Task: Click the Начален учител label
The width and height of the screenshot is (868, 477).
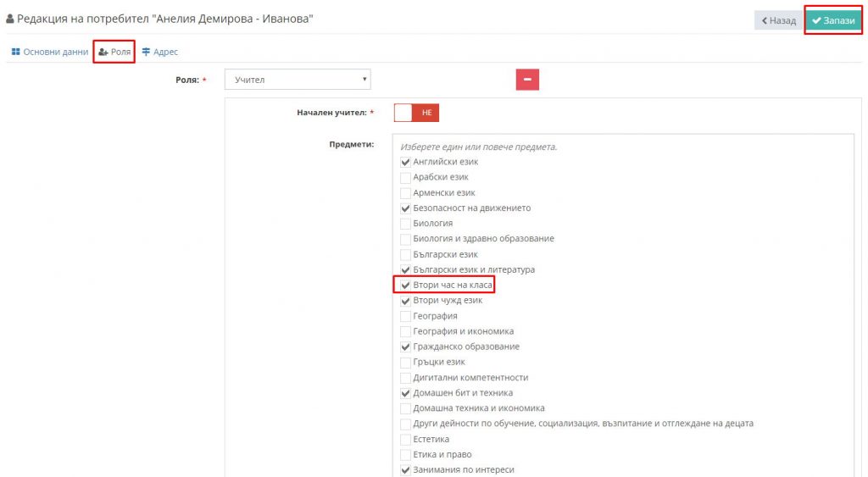Action: click(x=331, y=113)
